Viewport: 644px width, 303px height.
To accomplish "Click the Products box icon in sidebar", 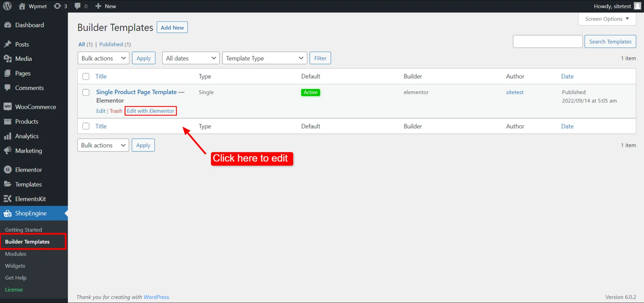I will pyautogui.click(x=8, y=122).
